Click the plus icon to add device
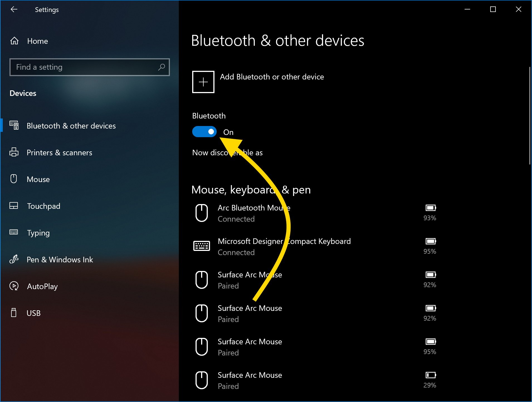Image resolution: width=532 pixels, height=402 pixels. (x=203, y=82)
